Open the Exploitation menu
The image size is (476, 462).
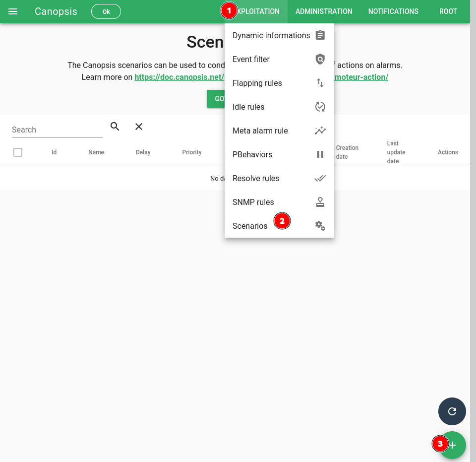256,11
